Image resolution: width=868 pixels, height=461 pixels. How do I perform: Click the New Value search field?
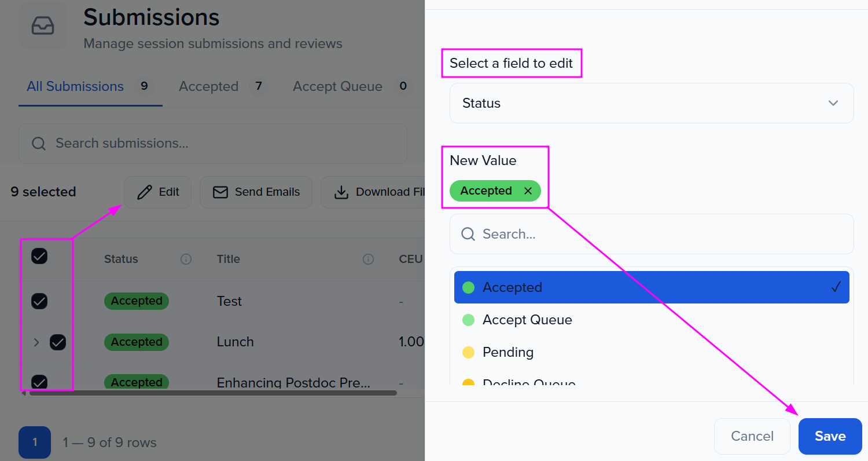tap(651, 234)
